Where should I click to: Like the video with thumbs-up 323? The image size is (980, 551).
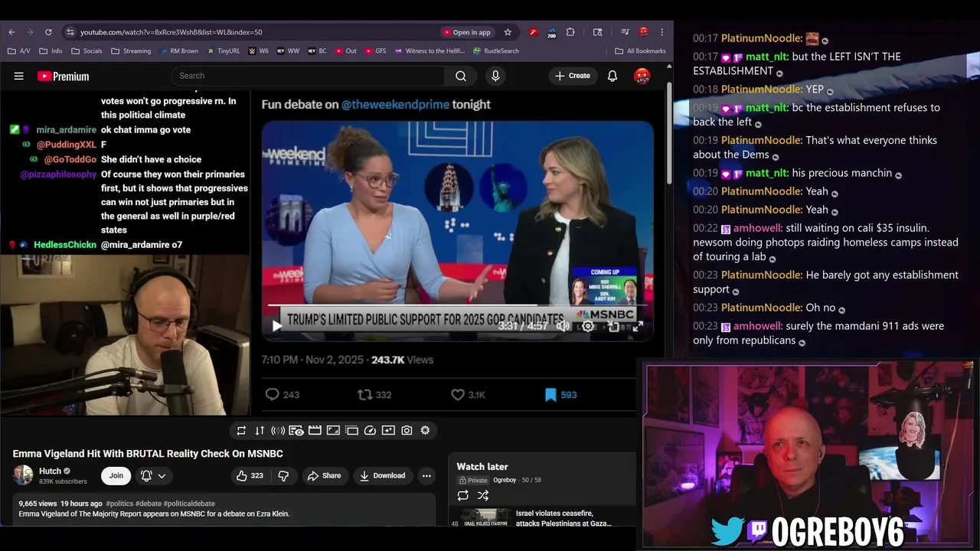click(250, 475)
